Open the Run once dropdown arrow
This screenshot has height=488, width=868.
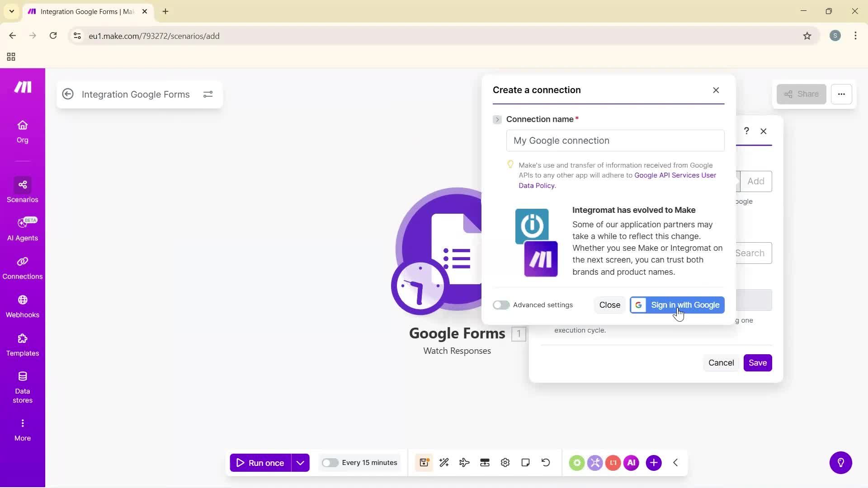(x=300, y=463)
